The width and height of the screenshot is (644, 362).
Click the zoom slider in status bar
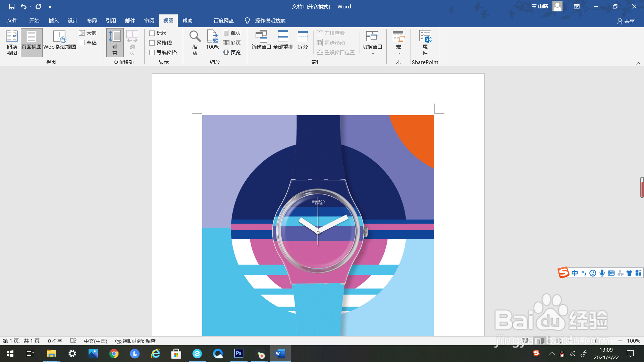click(x=595, y=341)
